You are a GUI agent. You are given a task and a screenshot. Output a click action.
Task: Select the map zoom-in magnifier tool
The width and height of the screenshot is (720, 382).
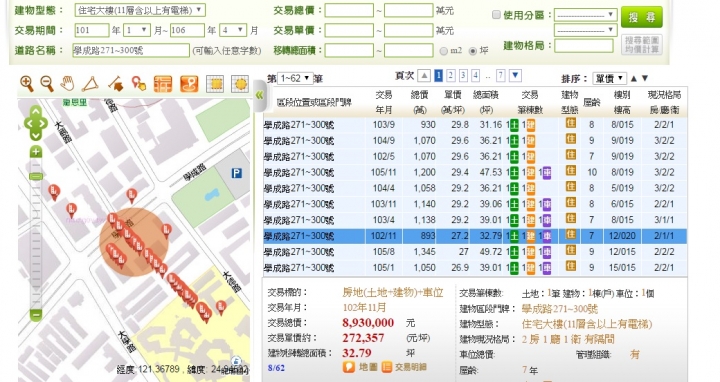pos(27,84)
